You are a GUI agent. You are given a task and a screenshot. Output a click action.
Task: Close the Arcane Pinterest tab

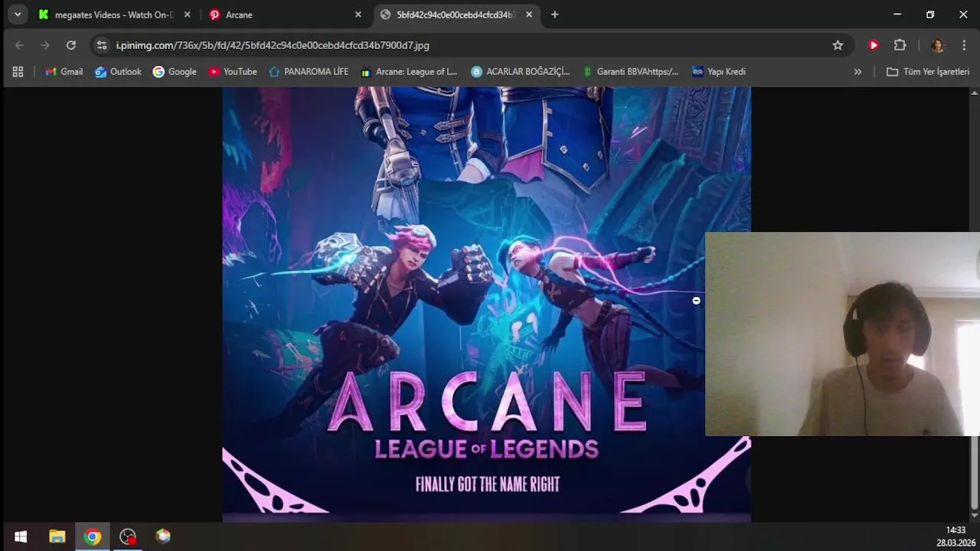(x=358, y=15)
